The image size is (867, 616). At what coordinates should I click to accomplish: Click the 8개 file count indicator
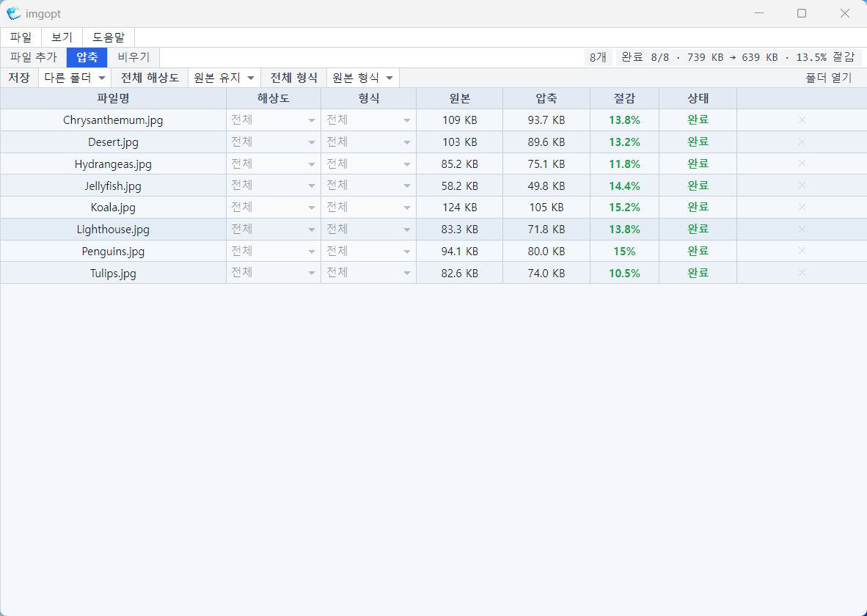pos(598,57)
